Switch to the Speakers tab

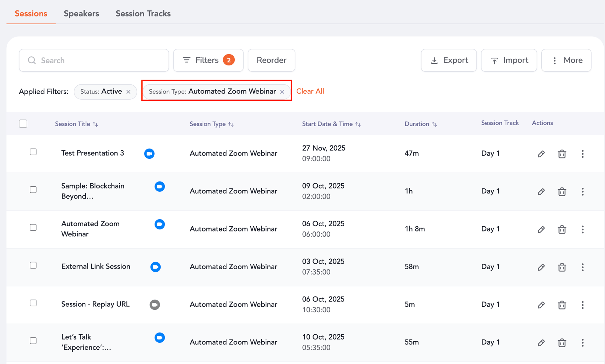pos(81,13)
